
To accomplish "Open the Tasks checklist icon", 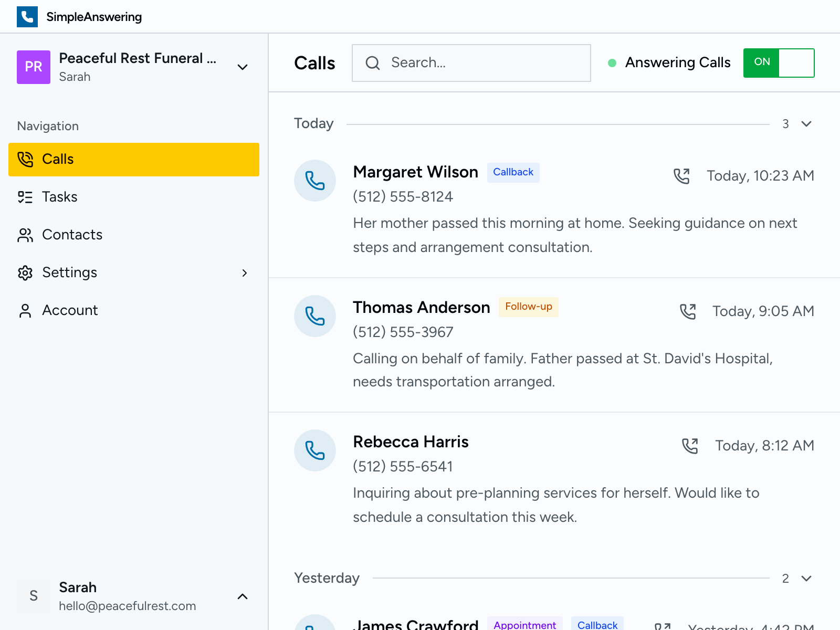I will (25, 197).
